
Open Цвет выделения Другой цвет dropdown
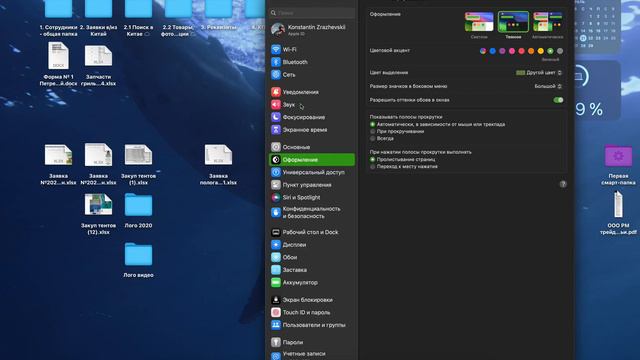pos(539,73)
